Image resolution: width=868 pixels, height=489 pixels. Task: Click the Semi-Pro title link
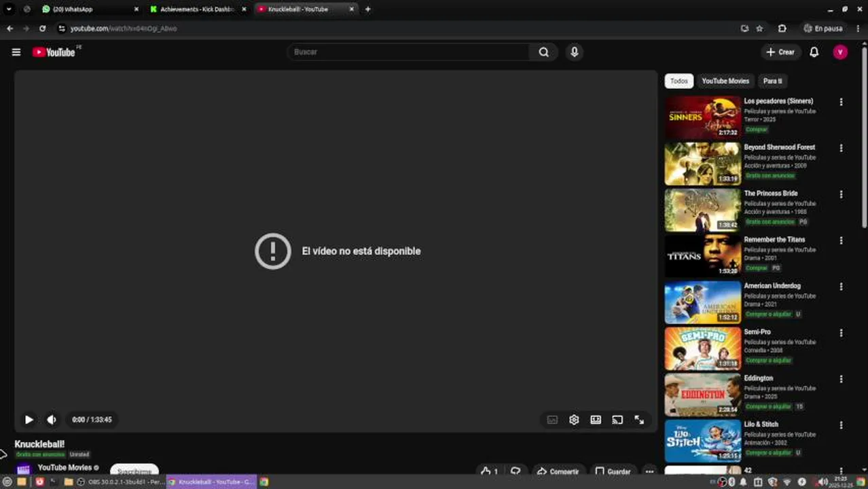[x=757, y=332]
